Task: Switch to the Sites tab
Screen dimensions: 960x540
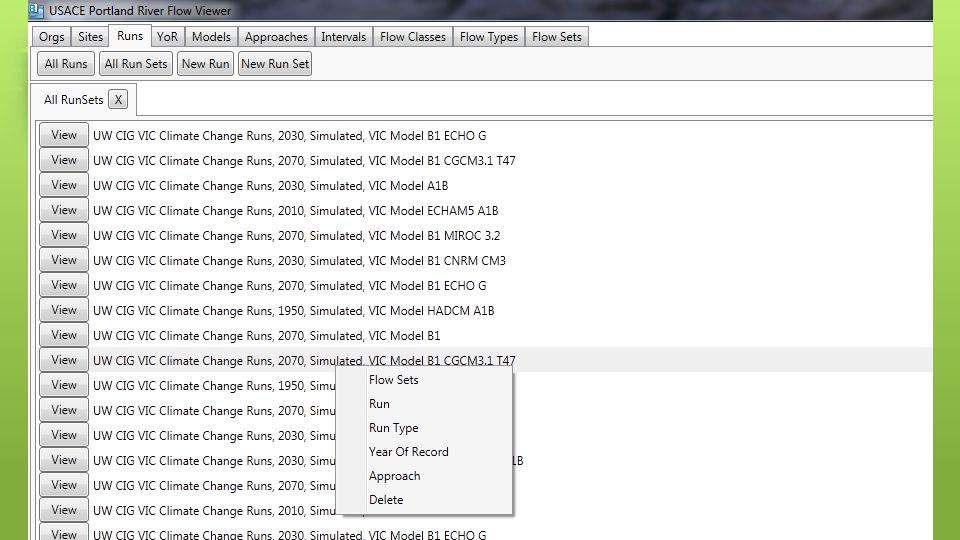Action: pos(91,37)
